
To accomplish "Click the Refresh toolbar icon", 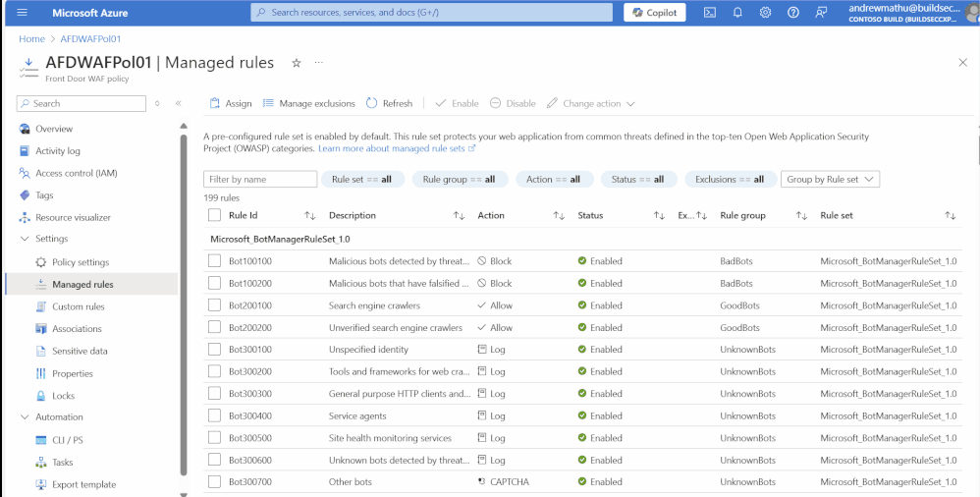I will coord(372,103).
